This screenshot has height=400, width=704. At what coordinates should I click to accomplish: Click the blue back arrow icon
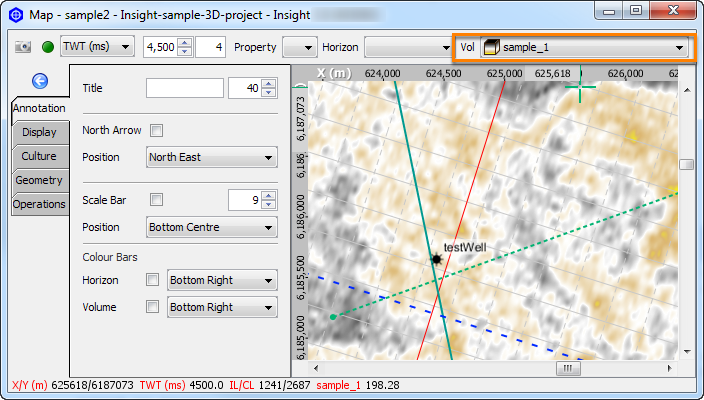[x=40, y=81]
